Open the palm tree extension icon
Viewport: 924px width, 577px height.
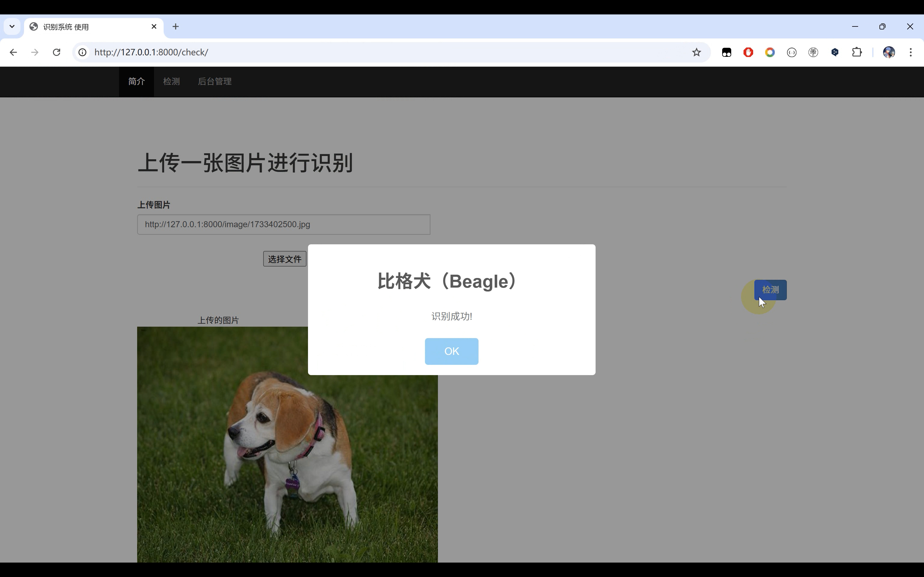[x=813, y=52]
